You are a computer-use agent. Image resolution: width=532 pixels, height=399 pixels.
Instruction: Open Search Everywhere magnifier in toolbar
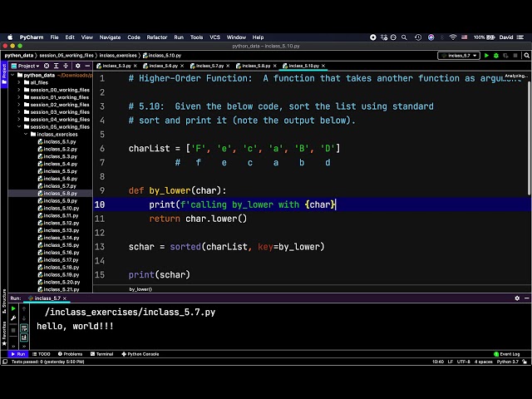pyautogui.click(x=526, y=56)
